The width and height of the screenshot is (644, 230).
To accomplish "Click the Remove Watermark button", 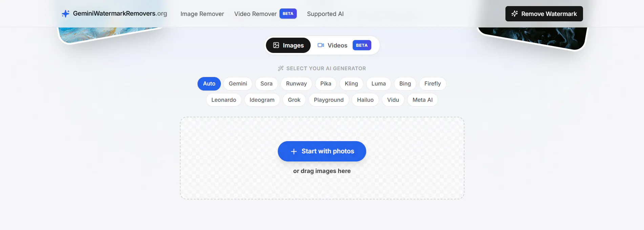I will (544, 14).
